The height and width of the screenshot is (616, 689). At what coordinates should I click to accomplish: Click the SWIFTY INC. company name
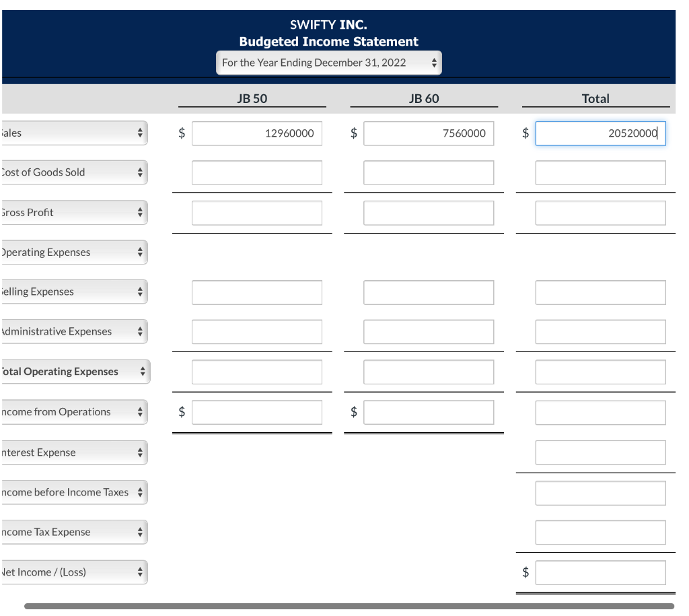(x=328, y=25)
